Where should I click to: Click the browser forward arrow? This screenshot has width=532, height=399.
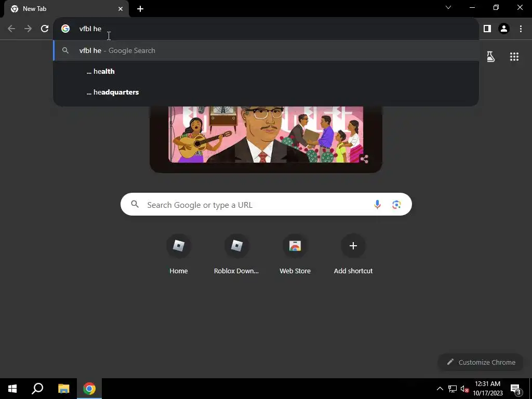point(28,29)
